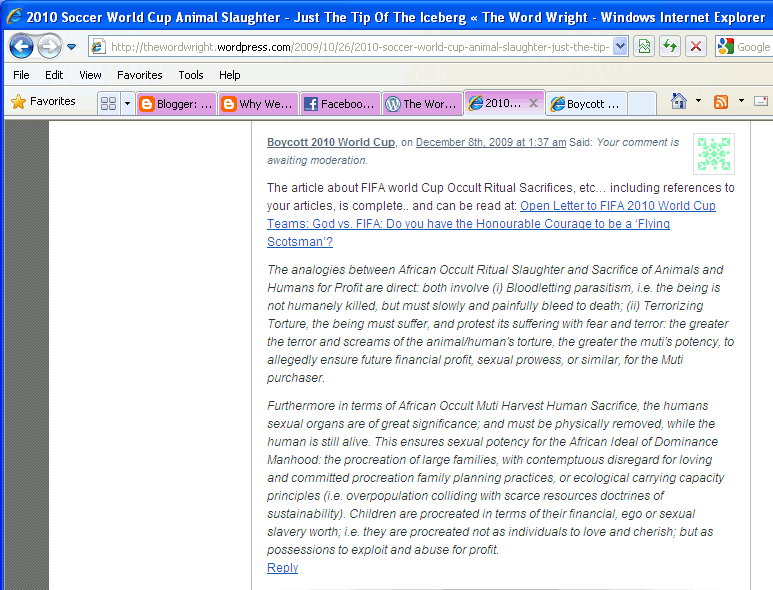The width and height of the screenshot is (773, 590).
Task: Stop loading with the red X button
Action: (696, 47)
